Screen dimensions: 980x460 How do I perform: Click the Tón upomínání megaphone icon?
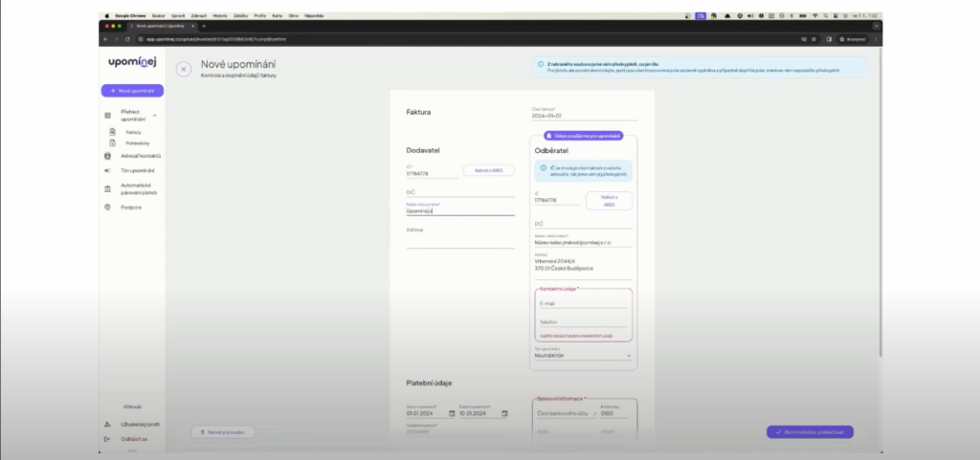click(107, 170)
